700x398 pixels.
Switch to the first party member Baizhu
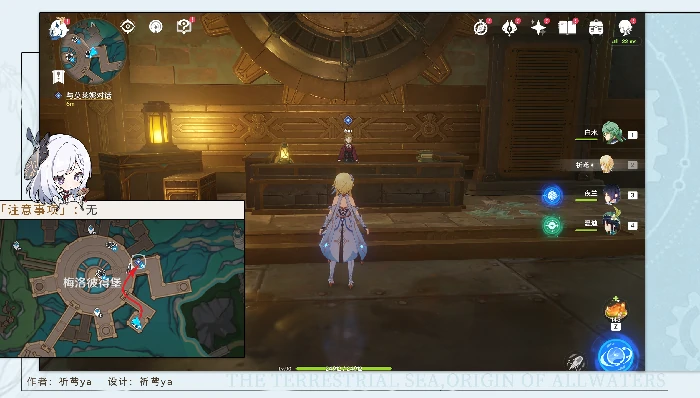[613, 133]
